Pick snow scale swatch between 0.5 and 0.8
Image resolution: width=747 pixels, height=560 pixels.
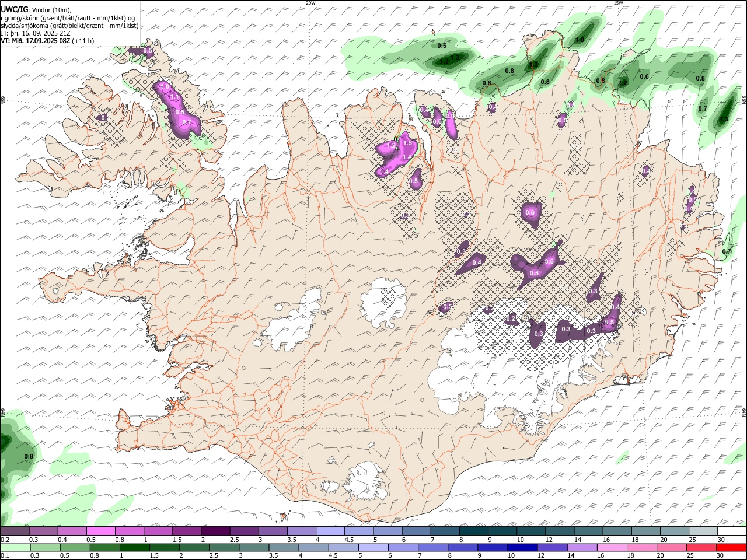pyautogui.click(x=100, y=531)
